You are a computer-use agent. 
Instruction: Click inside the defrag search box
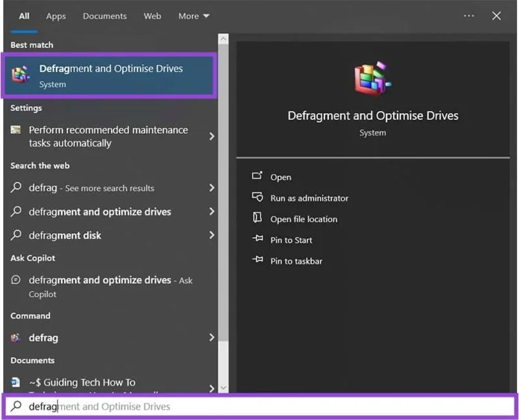259,406
